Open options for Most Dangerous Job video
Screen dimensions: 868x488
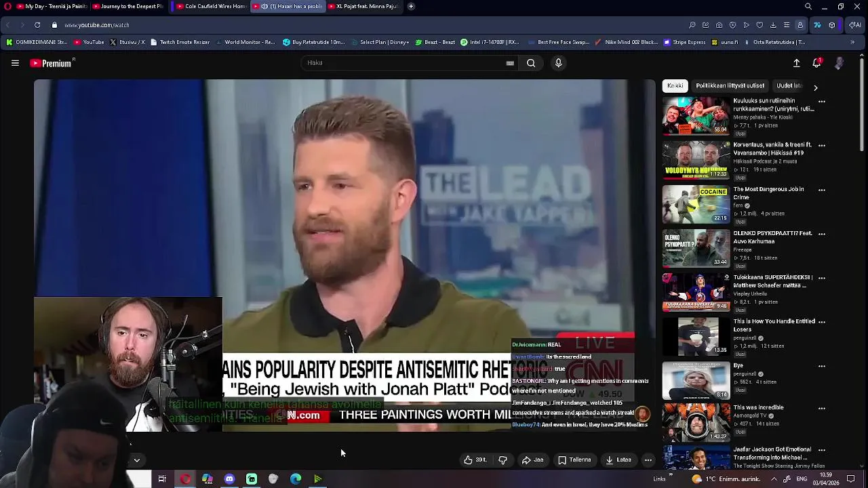(822, 190)
